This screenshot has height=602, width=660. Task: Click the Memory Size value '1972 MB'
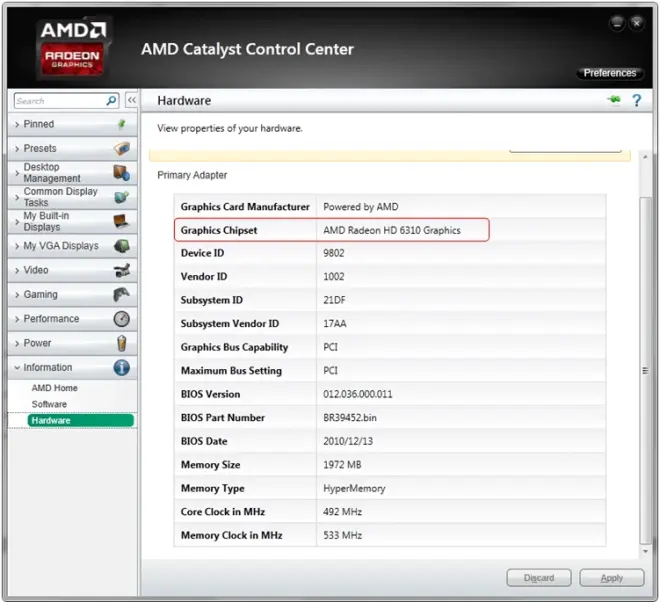(x=342, y=465)
